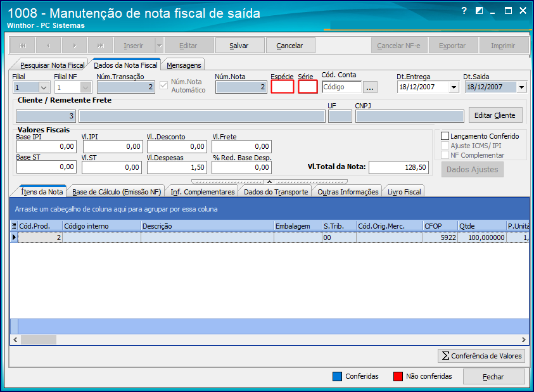Click the Inserir button

[134, 46]
